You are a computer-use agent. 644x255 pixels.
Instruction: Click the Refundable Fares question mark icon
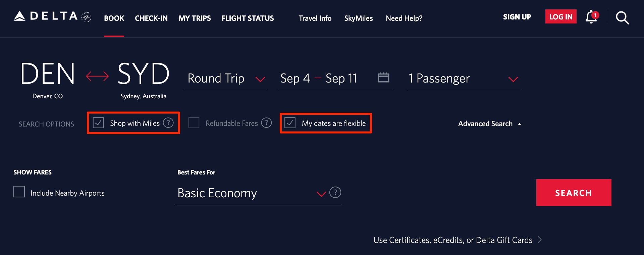point(266,123)
